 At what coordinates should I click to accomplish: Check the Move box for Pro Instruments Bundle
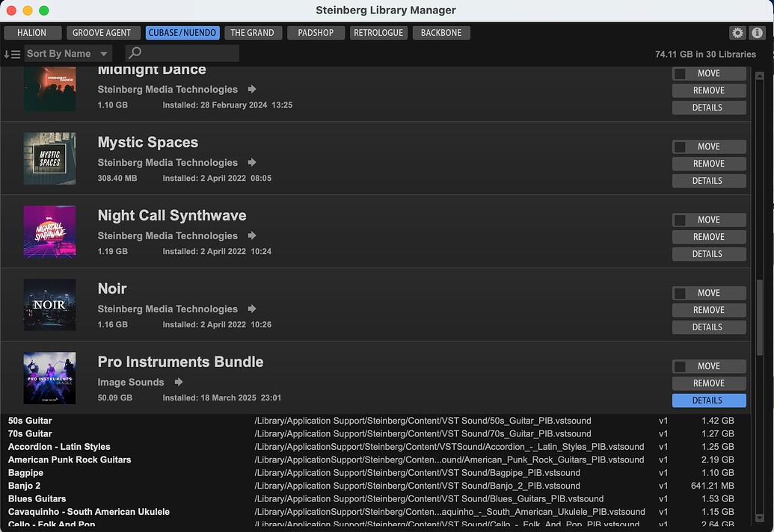point(680,367)
